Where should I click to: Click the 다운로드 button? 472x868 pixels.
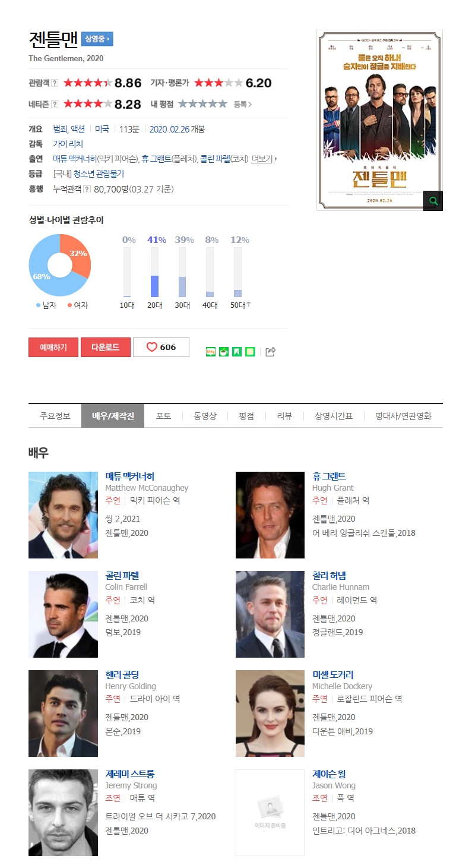106,347
